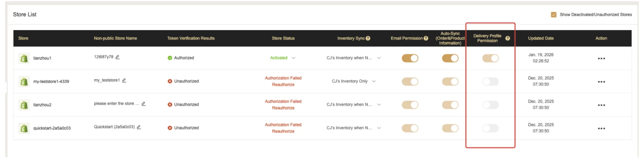Screen dimensions: 644x158
Task: Click the Shopify logo of tianzhou2 store
Action: [24, 105]
